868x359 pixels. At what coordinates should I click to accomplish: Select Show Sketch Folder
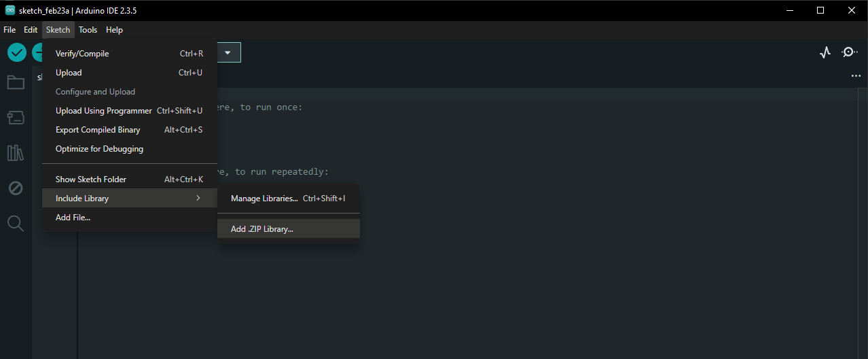click(x=130, y=179)
